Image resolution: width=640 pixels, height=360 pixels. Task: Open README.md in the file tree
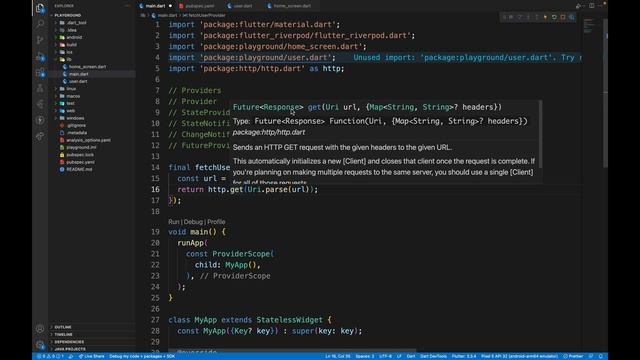coord(79,169)
